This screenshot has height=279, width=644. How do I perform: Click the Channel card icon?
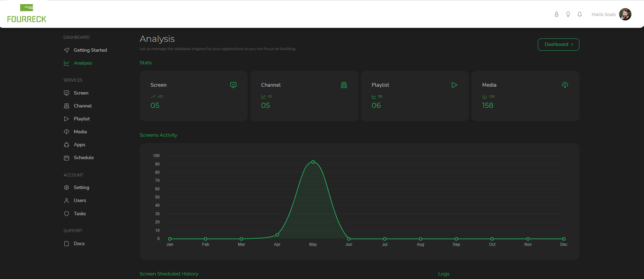(344, 85)
